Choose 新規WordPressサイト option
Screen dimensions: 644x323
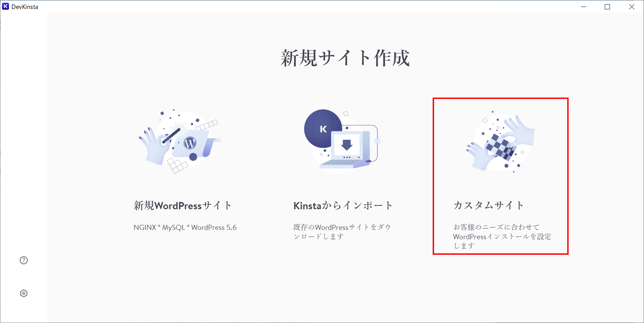(x=183, y=205)
